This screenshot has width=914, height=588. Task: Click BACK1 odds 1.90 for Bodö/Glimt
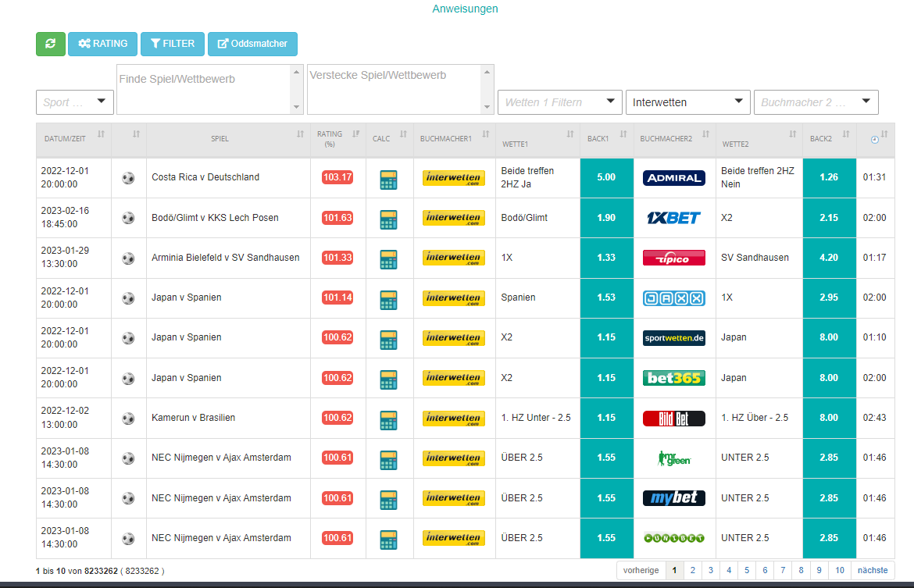pos(607,218)
